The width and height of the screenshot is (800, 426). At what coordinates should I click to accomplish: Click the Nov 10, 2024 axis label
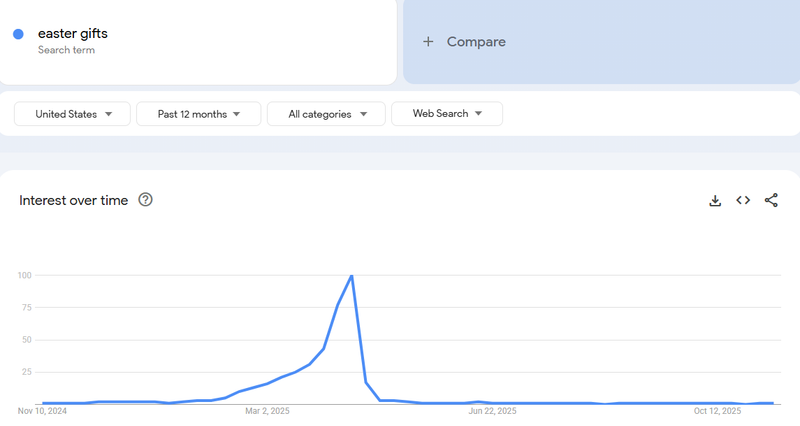click(x=42, y=411)
